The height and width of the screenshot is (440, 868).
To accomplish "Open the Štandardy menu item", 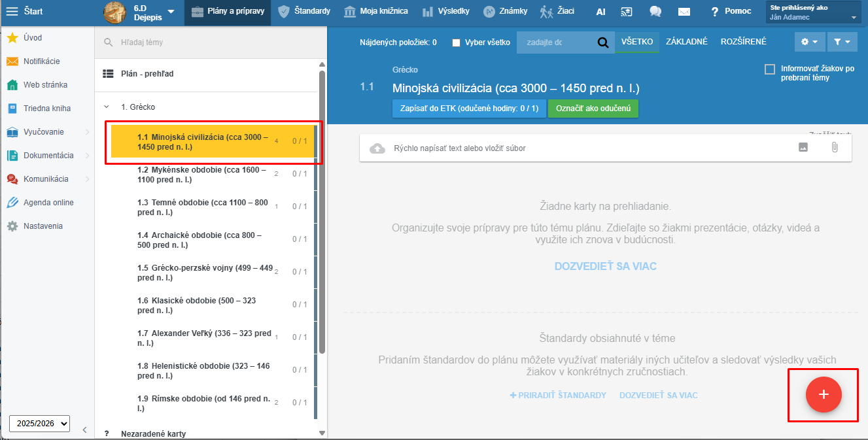I will click(x=304, y=11).
